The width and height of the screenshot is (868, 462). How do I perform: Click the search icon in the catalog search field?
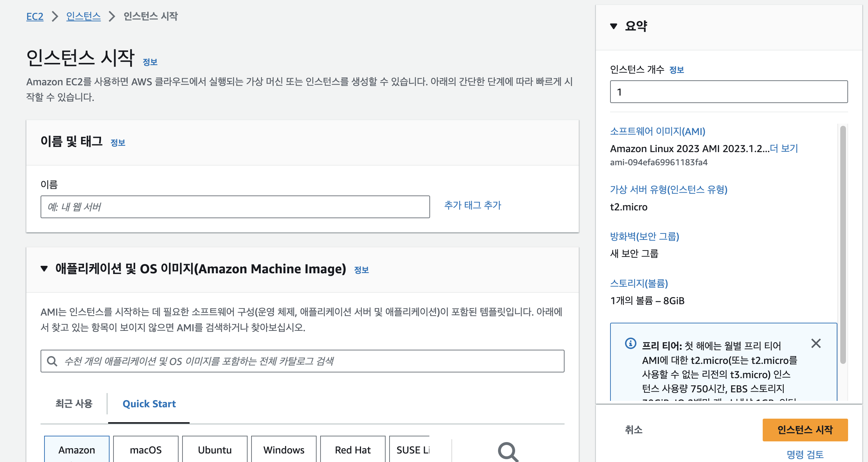click(x=52, y=361)
